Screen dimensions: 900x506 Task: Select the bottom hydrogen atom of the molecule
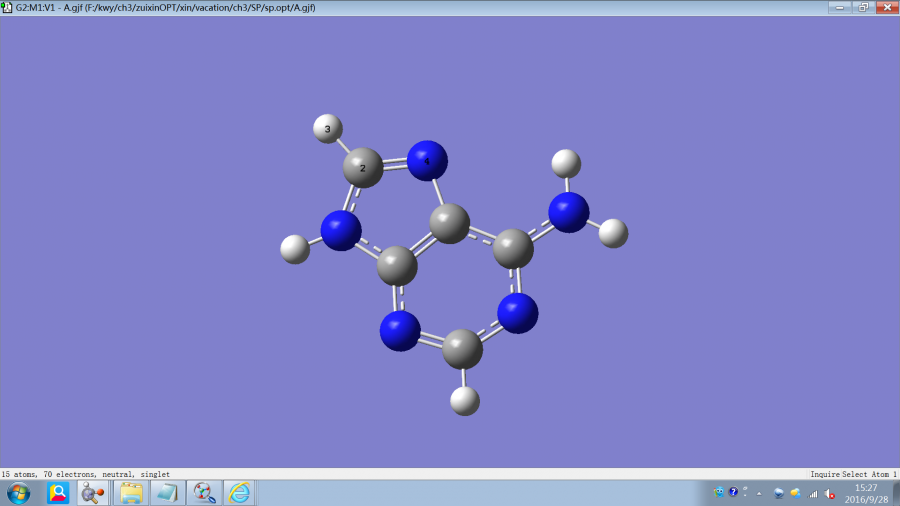[465, 400]
